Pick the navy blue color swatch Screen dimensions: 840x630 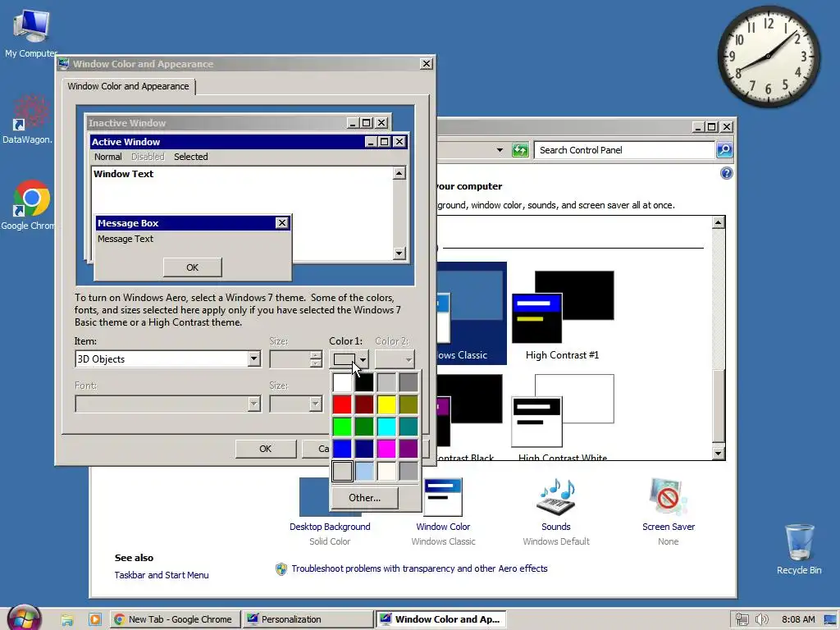(x=364, y=449)
